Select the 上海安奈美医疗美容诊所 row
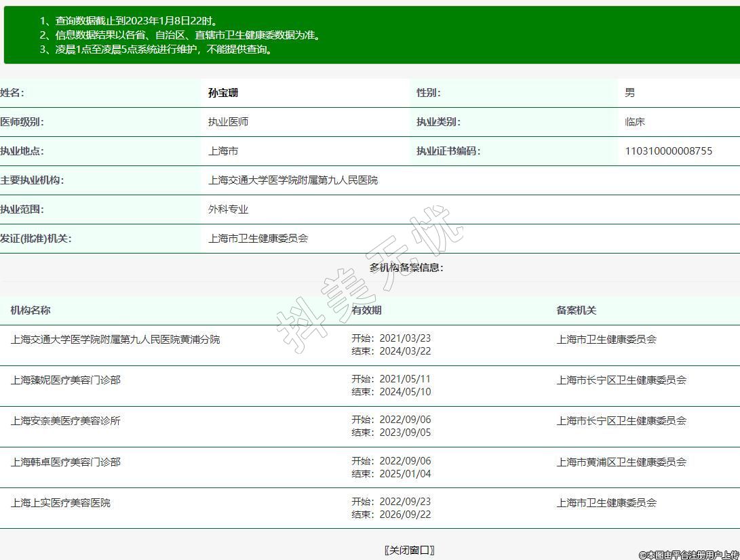 pos(65,420)
